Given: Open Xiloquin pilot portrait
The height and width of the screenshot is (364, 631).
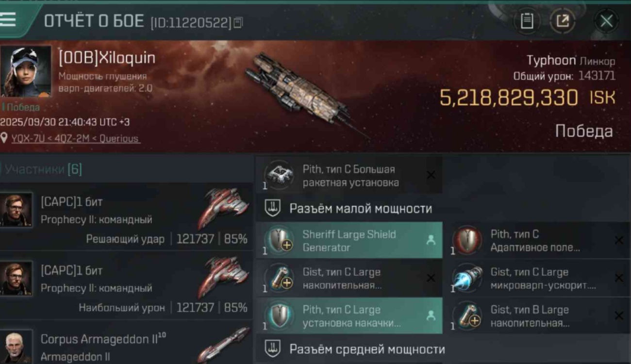Looking at the screenshot, I should point(26,71).
